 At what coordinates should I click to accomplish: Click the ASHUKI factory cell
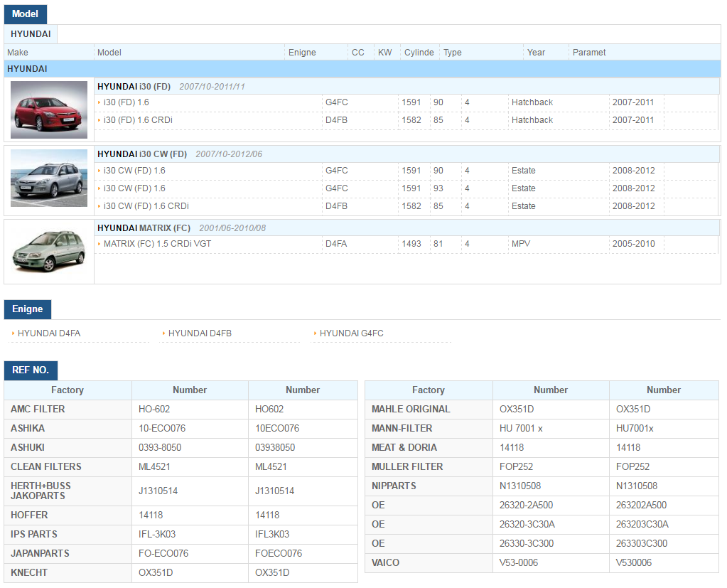(x=68, y=448)
